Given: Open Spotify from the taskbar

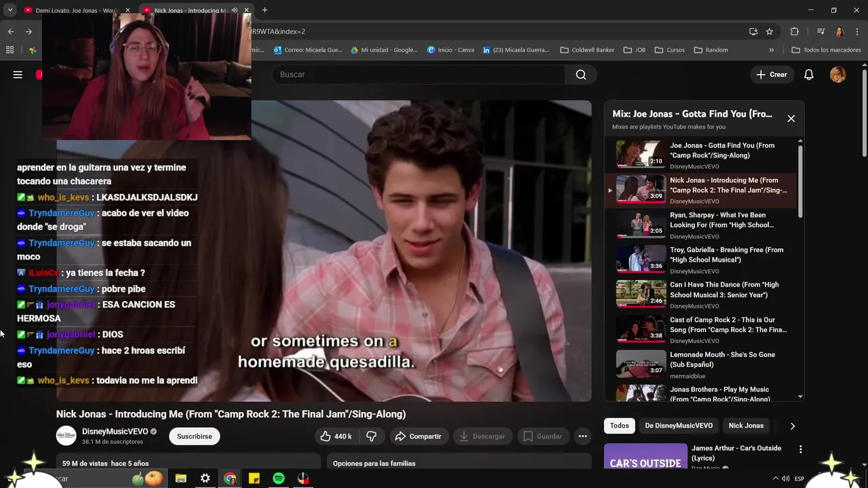Looking at the screenshot, I should [x=278, y=479].
